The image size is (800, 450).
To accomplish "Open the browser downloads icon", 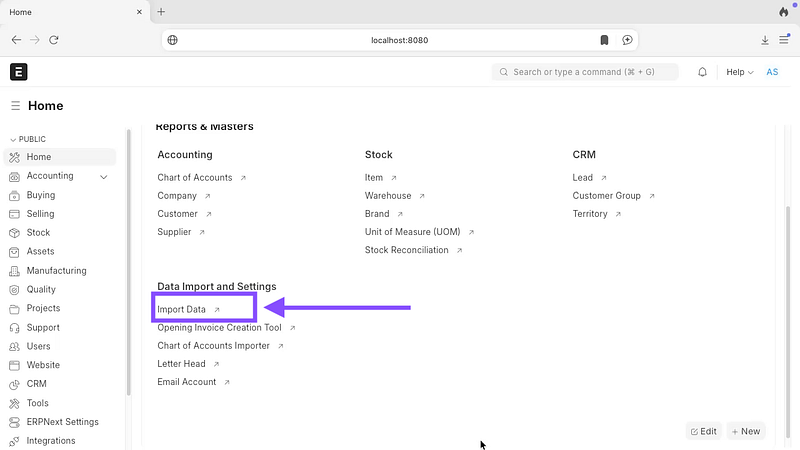I will tap(765, 40).
